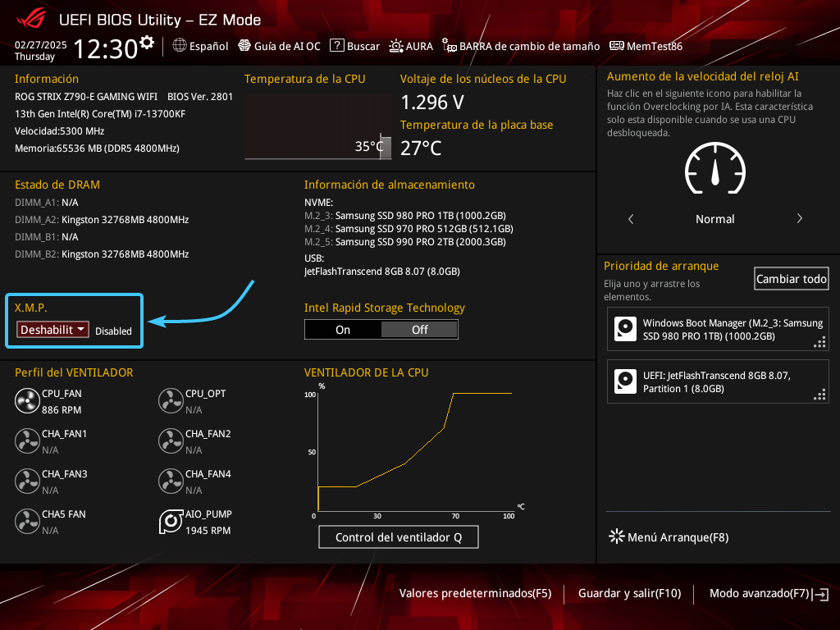Click the AURA lighting icon

(396, 47)
